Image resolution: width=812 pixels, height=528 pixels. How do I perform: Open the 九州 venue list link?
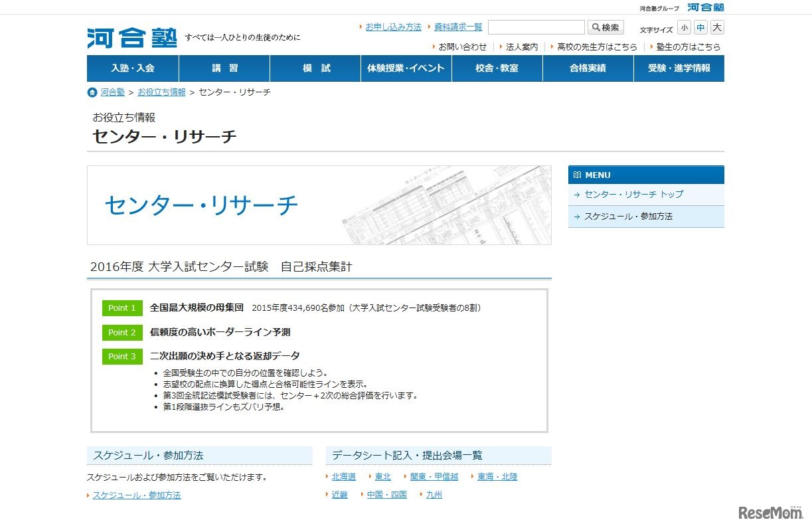(434, 495)
